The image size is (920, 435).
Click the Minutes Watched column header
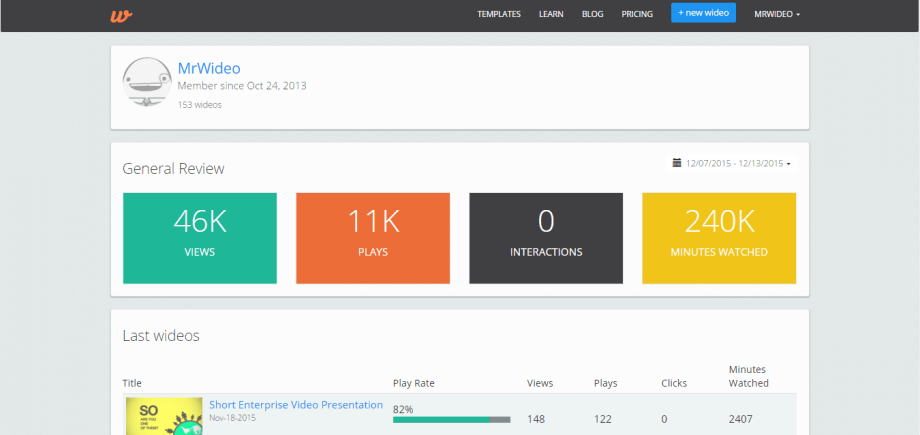pos(748,376)
